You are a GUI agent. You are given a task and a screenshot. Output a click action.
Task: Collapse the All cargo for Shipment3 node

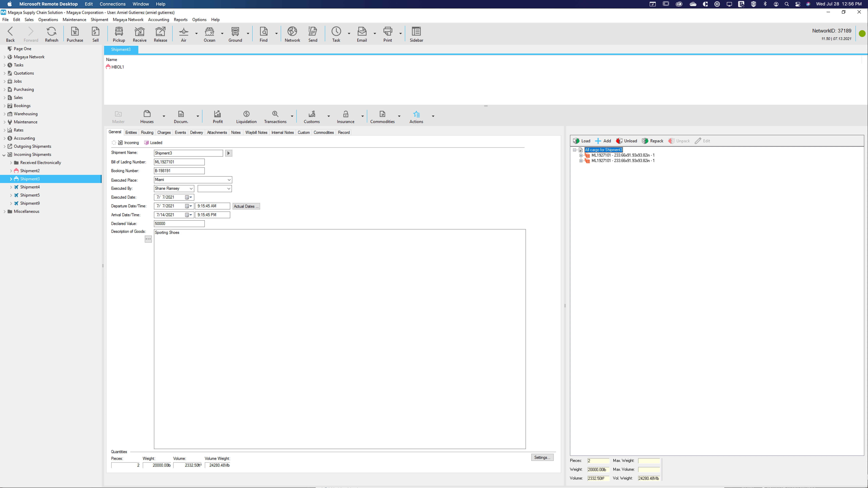(x=575, y=150)
